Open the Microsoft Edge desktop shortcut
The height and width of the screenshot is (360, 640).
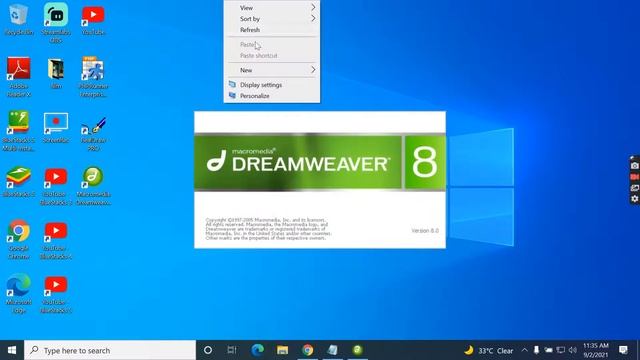(18, 293)
